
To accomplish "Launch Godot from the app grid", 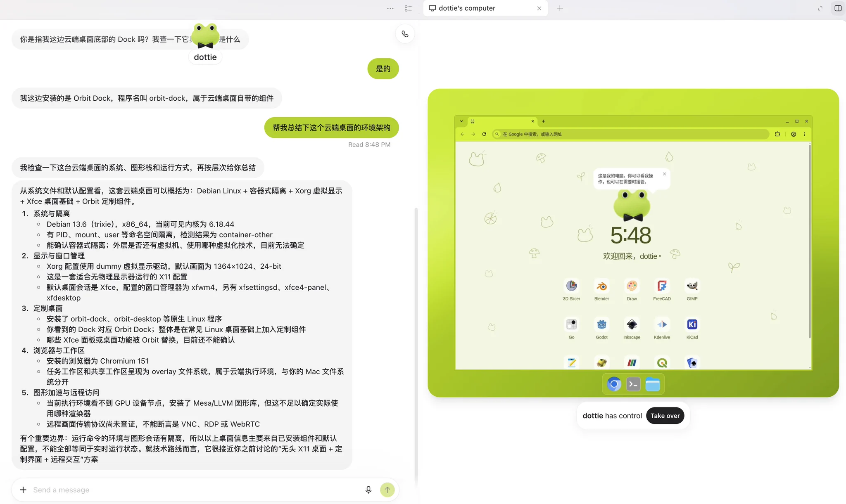I will point(601,329).
